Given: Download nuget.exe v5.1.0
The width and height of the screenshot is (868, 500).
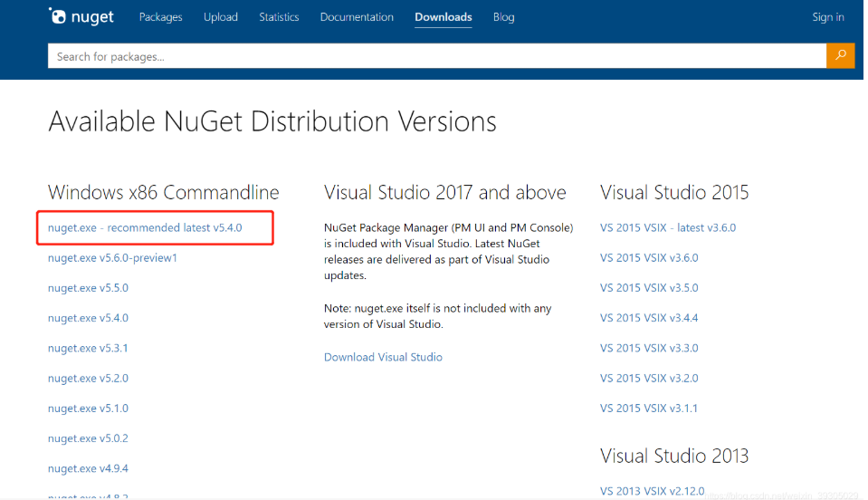Looking at the screenshot, I should (88, 409).
